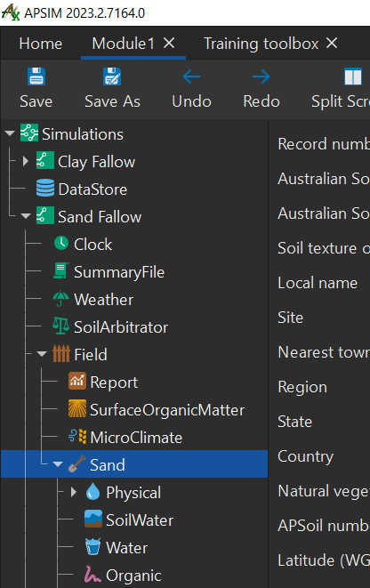The image size is (370, 588).
Task: Select the Clay Fallow tree item
Action: pos(96,162)
